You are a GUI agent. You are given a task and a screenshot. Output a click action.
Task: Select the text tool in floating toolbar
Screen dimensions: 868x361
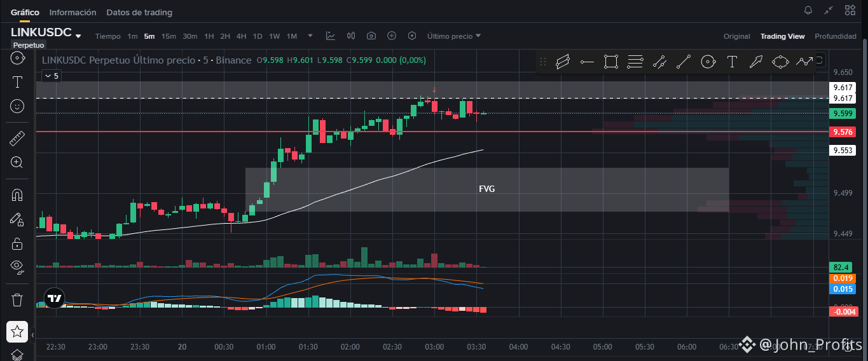(x=732, y=62)
